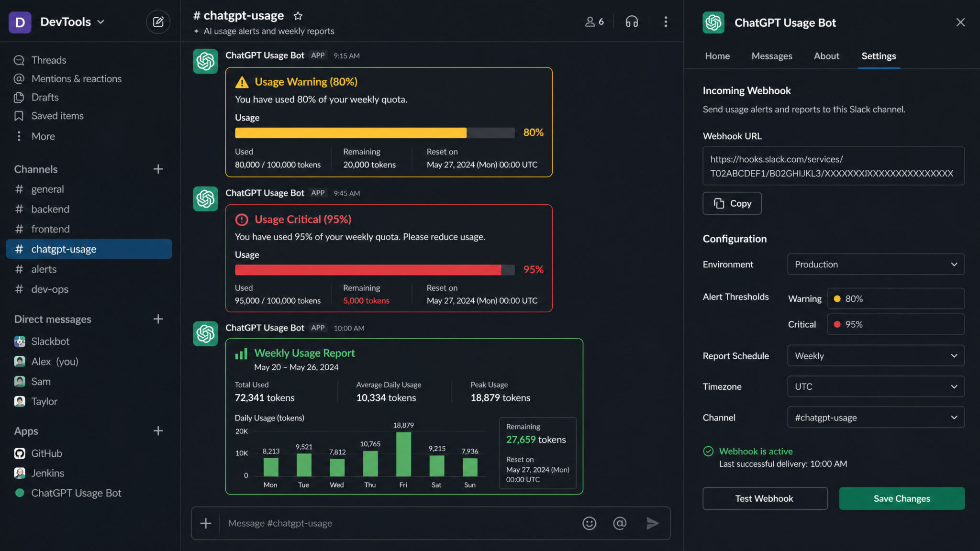Click the yellow 80% usage progress bar
This screenshot has width=980, height=551.
pos(375,133)
